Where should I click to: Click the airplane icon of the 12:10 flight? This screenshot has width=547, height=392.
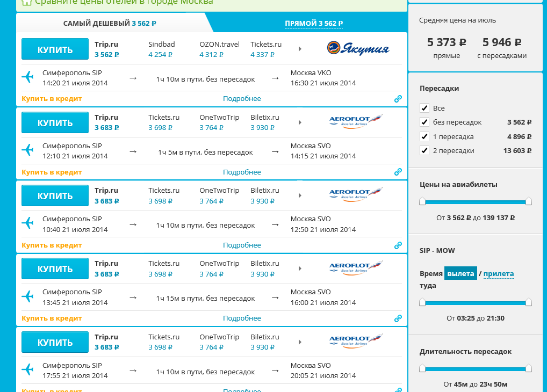[27, 150]
